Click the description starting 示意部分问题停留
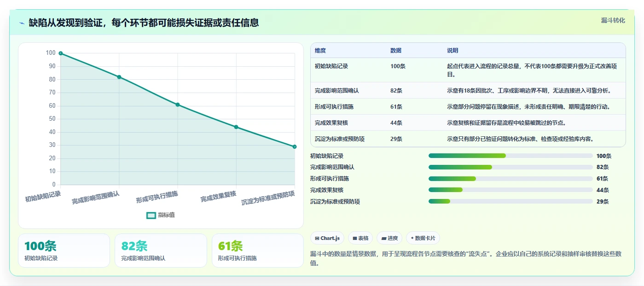 [x=529, y=107]
